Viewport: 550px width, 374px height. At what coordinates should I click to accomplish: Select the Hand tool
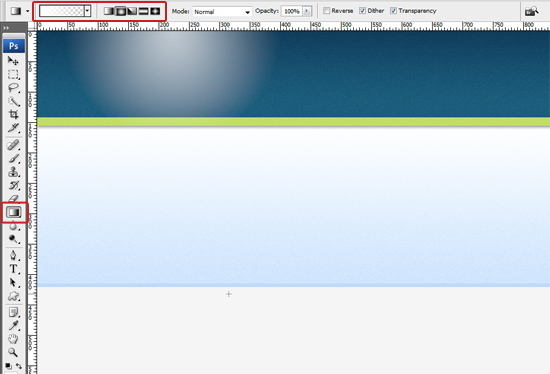(13, 339)
